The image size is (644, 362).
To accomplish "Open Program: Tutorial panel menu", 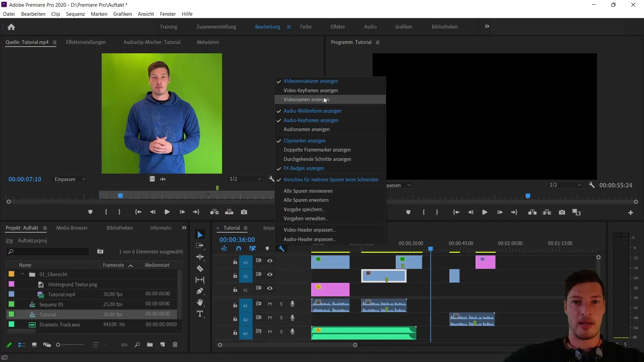I will [378, 42].
